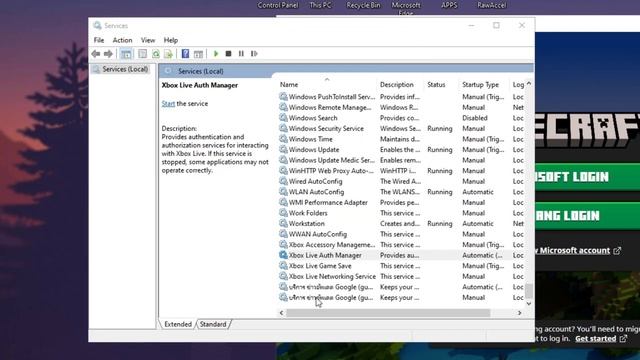Image resolution: width=640 pixels, height=360 pixels.
Task: Select the Windows Search service icon
Action: click(283, 118)
